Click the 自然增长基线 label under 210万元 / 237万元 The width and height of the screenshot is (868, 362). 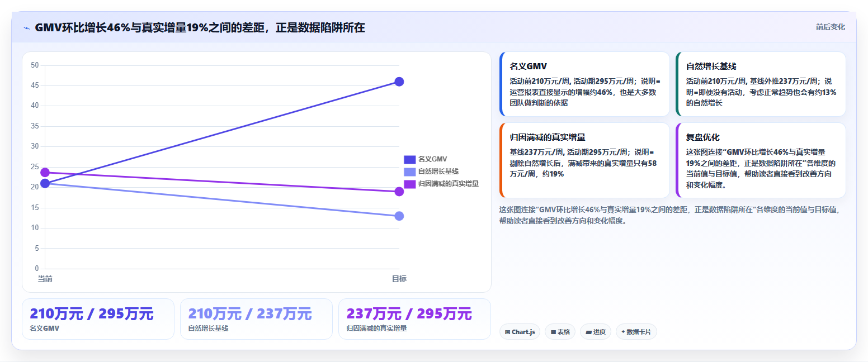(x=208, y=328)
